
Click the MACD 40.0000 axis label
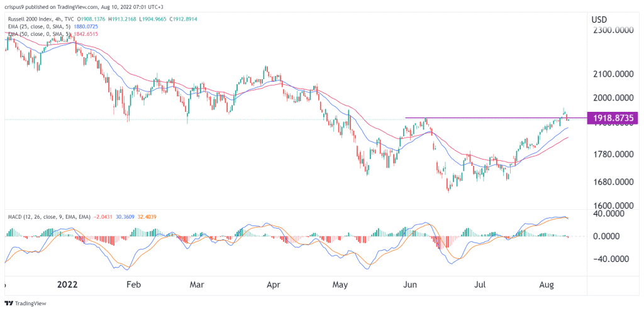(609, 214)
